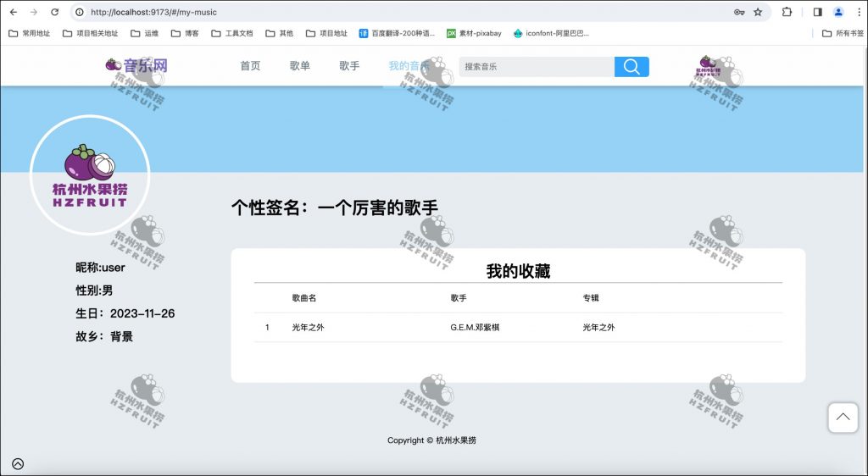Click 我的收藏 heading
The image size is (868, 476).
coord(518,271)
